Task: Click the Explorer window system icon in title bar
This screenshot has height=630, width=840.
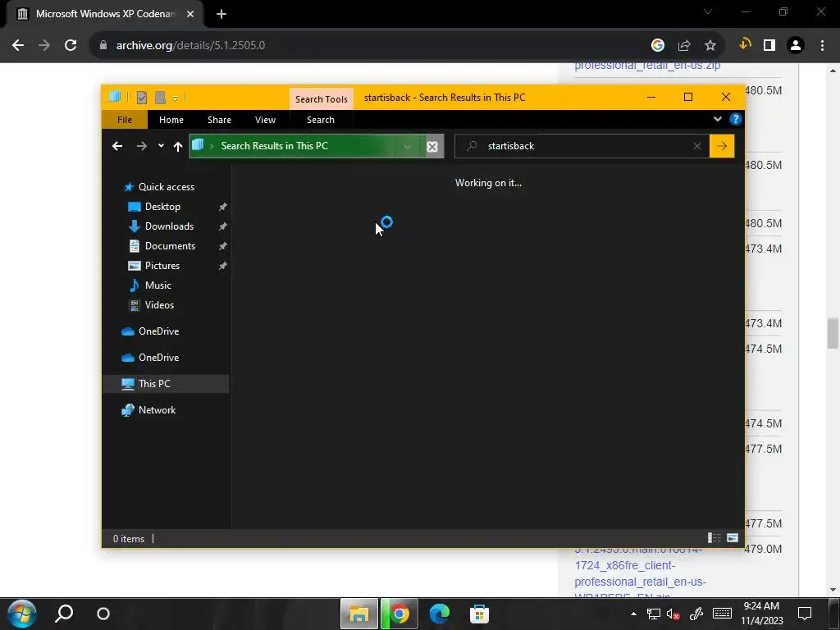Action: (115, 97)
